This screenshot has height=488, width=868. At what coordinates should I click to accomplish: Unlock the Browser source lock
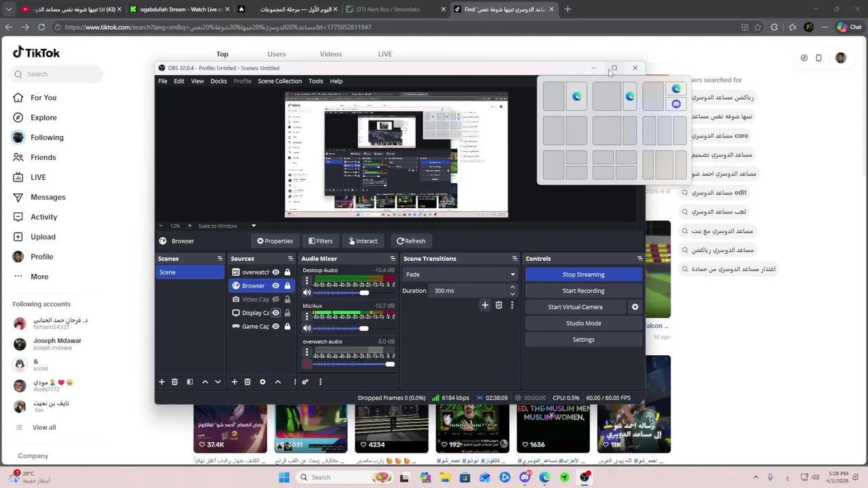tap(288, 285)
